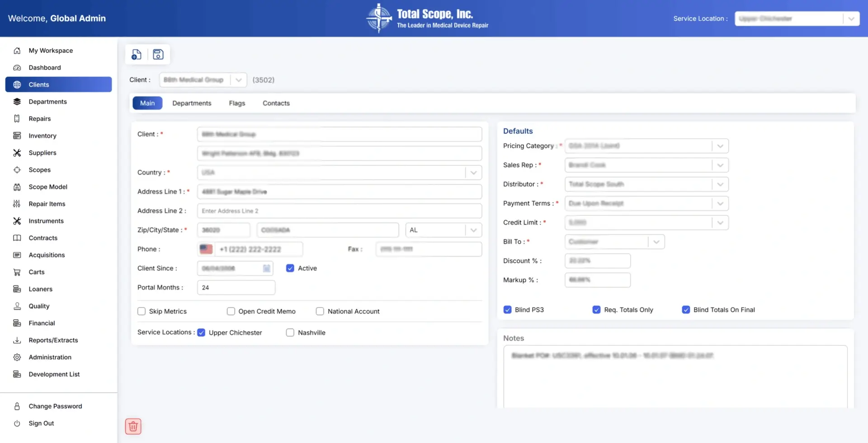Check the Nashville service location

(290, 332)
